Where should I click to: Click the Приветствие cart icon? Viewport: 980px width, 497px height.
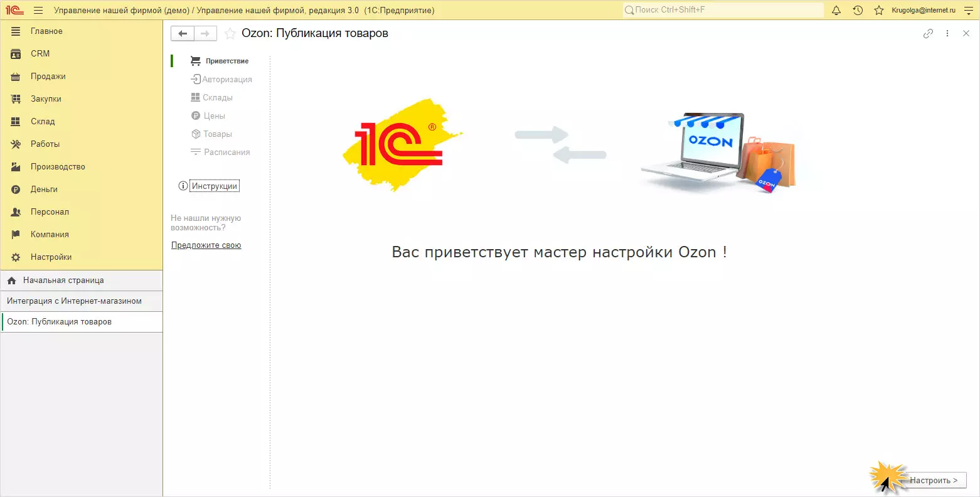point(196,61)
